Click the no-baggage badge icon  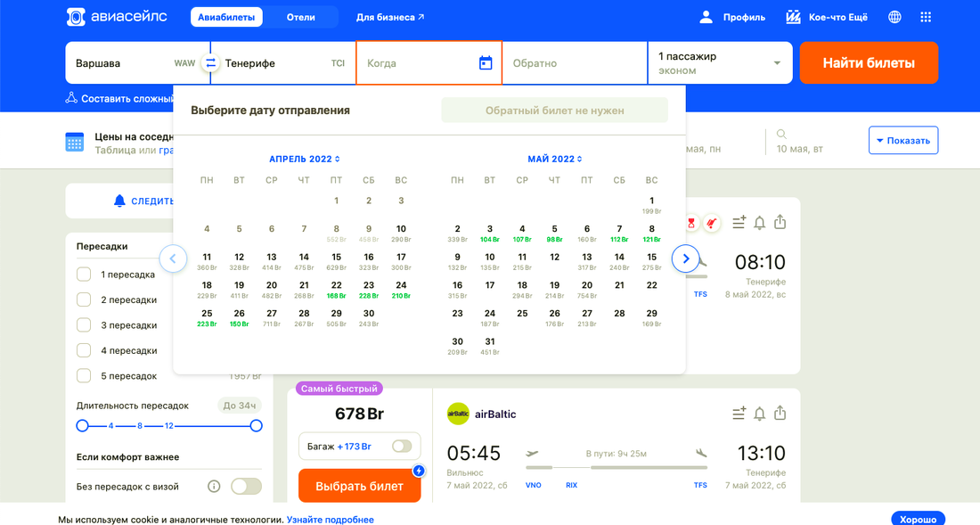coord(711,223)
